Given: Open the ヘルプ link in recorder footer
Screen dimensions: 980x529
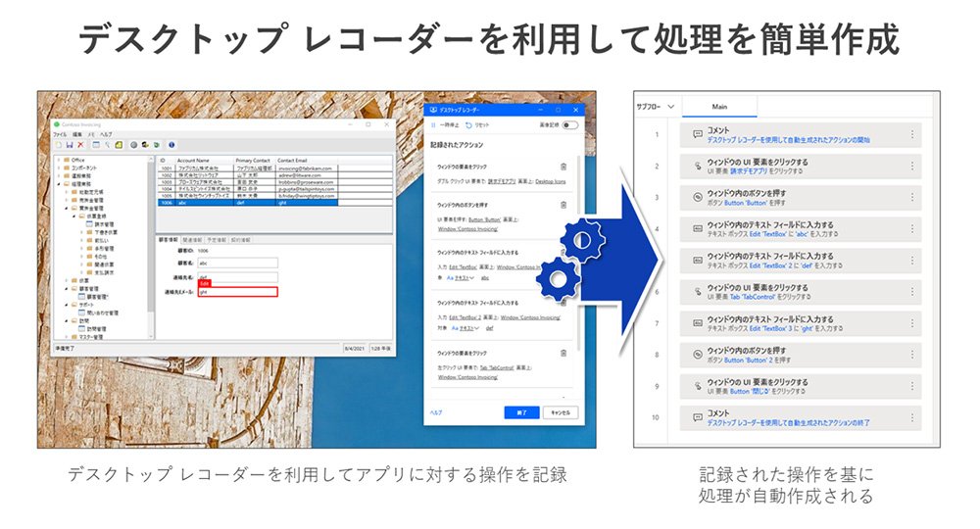Looking at the screenshot, I should (436, 412).
